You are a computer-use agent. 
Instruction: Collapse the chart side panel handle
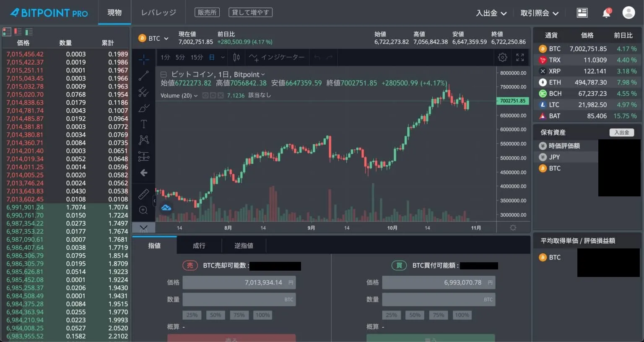tap(154, 201)
